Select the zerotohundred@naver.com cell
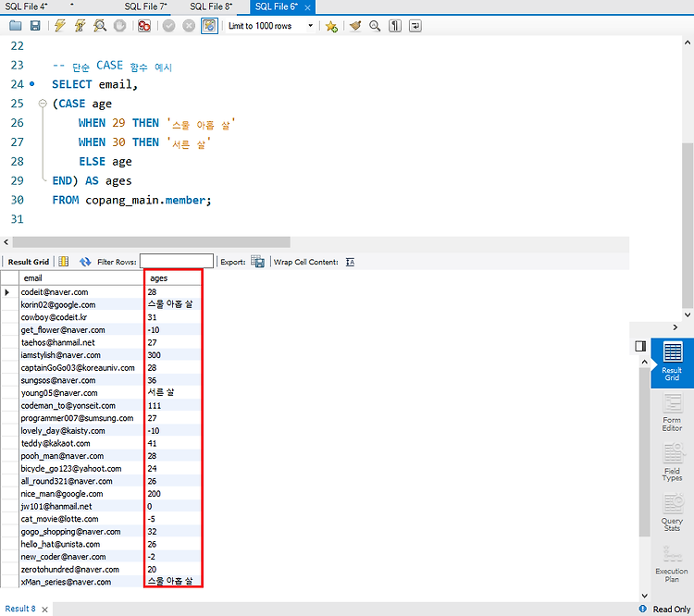This screenshot has width=694, height=616. click(81, 570)
